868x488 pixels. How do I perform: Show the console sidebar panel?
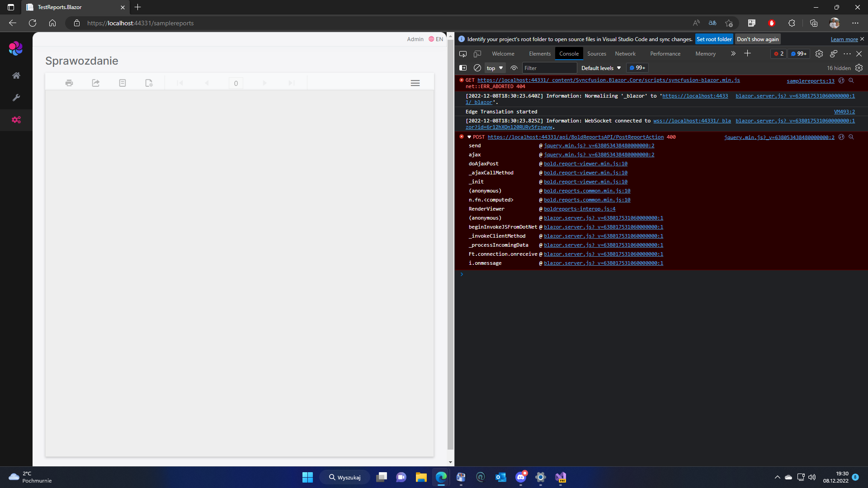(x=463, y=68)
